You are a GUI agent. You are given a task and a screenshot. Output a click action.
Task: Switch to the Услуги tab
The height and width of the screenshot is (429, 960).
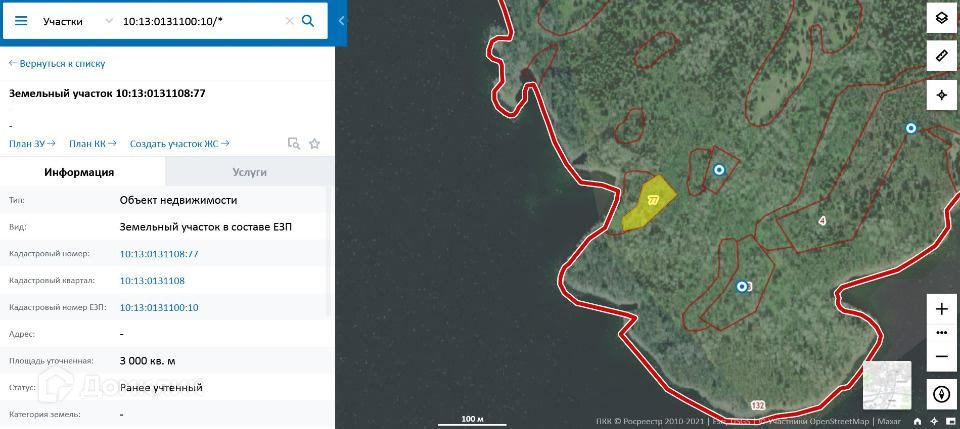pos(250,172)
